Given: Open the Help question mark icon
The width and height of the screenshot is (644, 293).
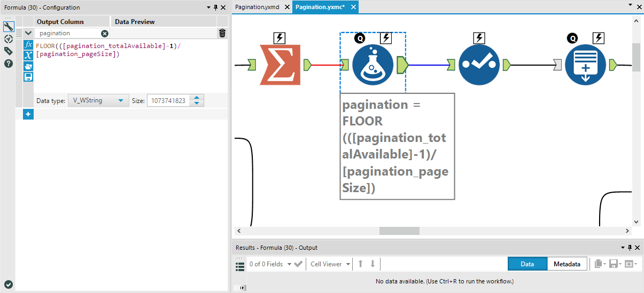Looking at the screenshot, I should 9,64.
